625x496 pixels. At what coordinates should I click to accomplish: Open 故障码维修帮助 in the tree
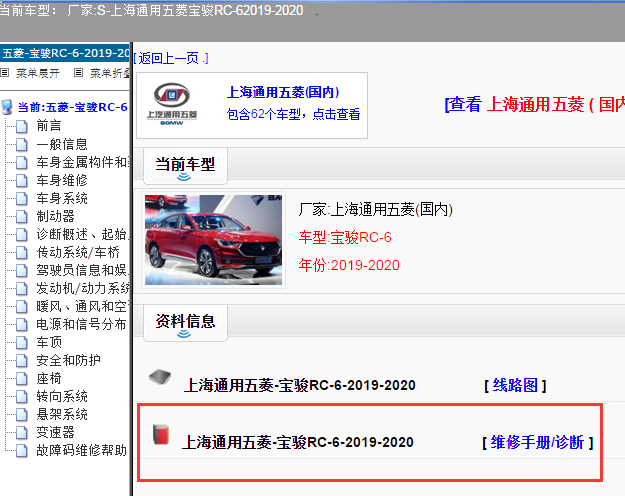click(x=81, y=450)
